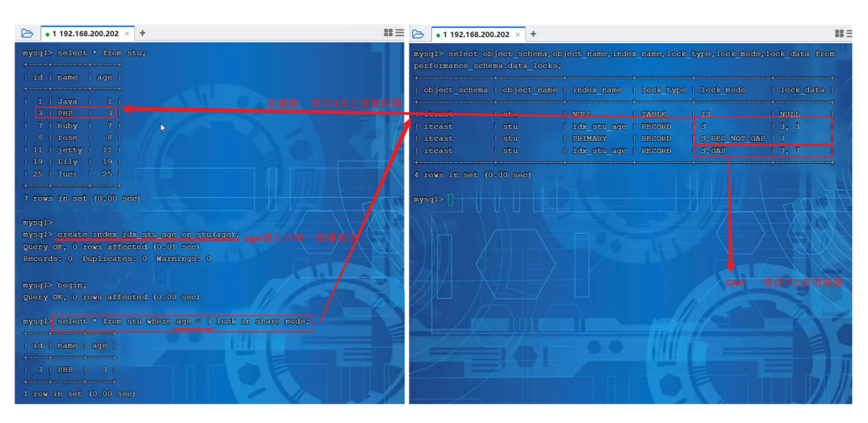Click the NULL lock_data cell in the TABLE row
Screen dimensions: 868x423
(x=790, y=114)
